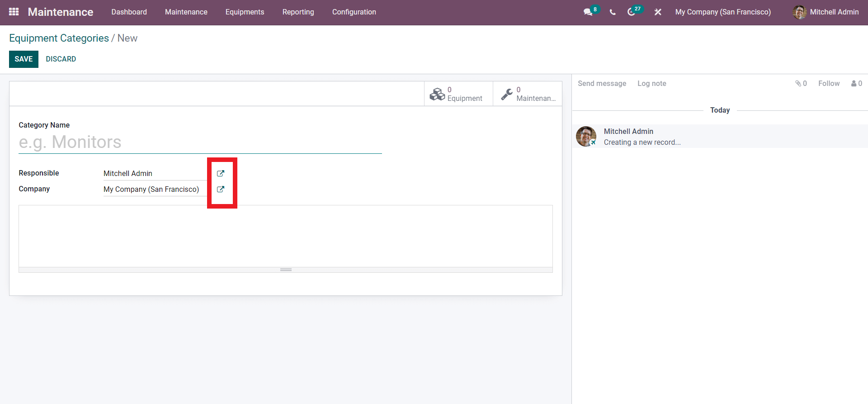The height and width of the screenshot is (404, 868).
Task: Open Mitchell Admin user menu
Action: point(826,12)
